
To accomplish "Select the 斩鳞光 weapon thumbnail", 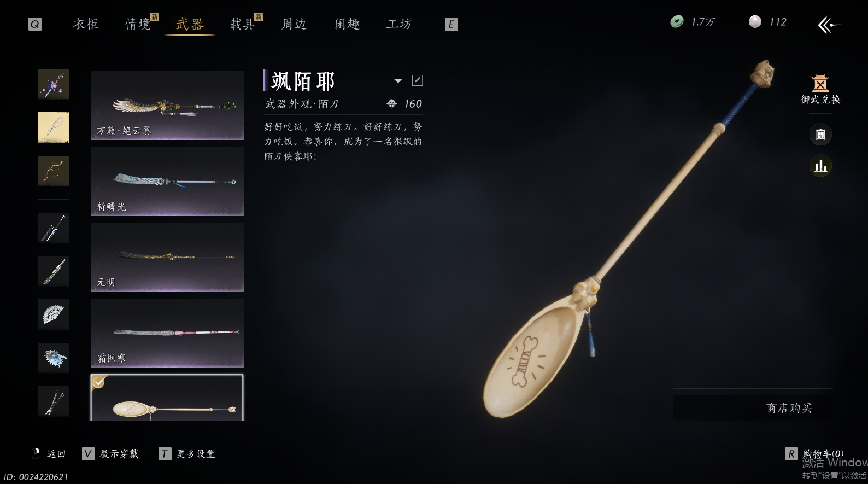I will tap(167, 181).
